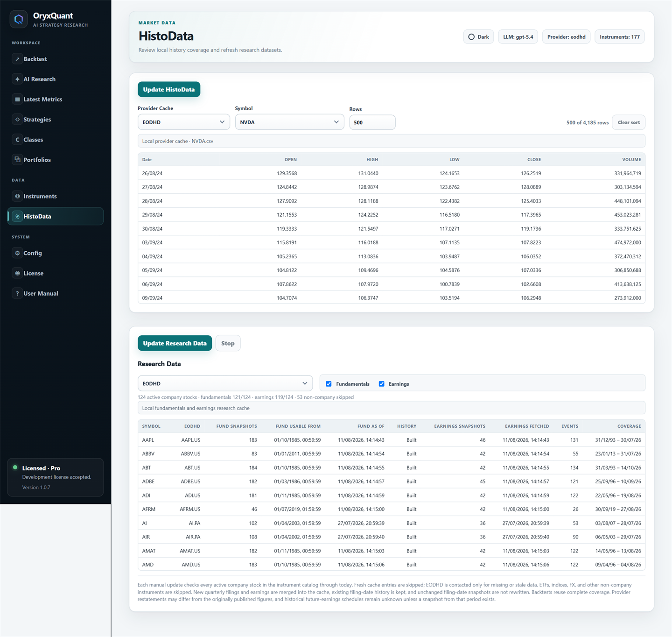Navigate to Strategies

(x=56, y=120)
